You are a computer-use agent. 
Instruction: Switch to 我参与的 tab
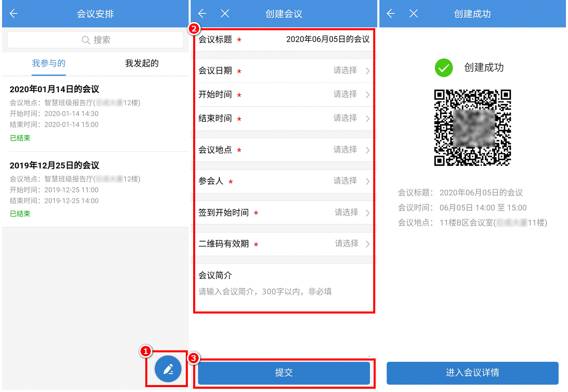click(x=49, y=63)
